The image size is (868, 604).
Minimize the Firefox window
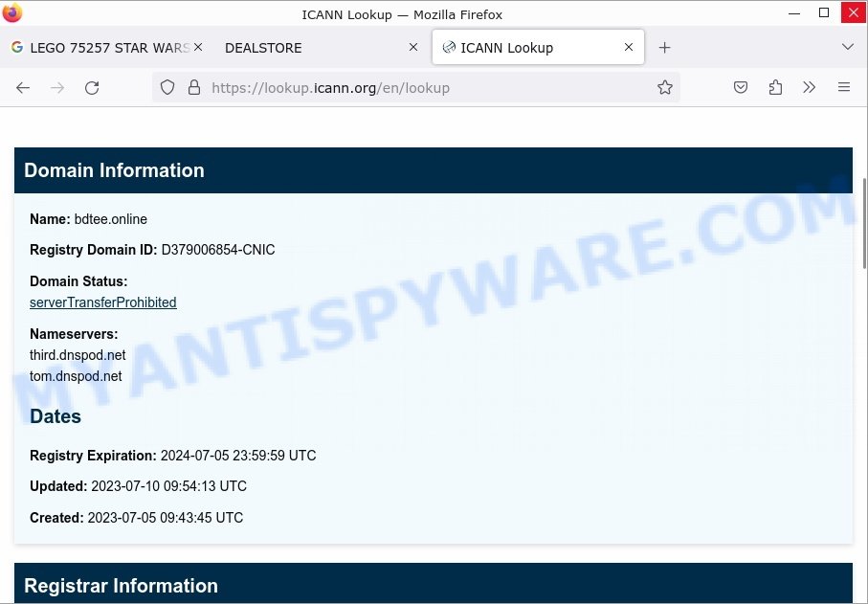coord(794,12)
